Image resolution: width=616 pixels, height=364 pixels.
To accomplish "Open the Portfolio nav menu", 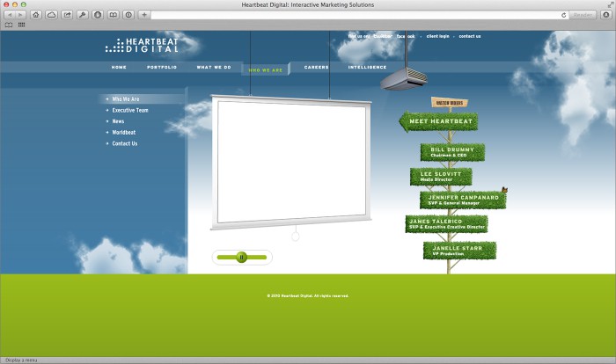I will (162, 67).
